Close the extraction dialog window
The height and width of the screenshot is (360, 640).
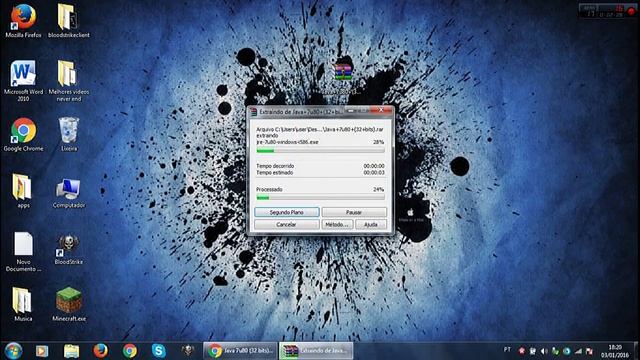click(381, 110)
